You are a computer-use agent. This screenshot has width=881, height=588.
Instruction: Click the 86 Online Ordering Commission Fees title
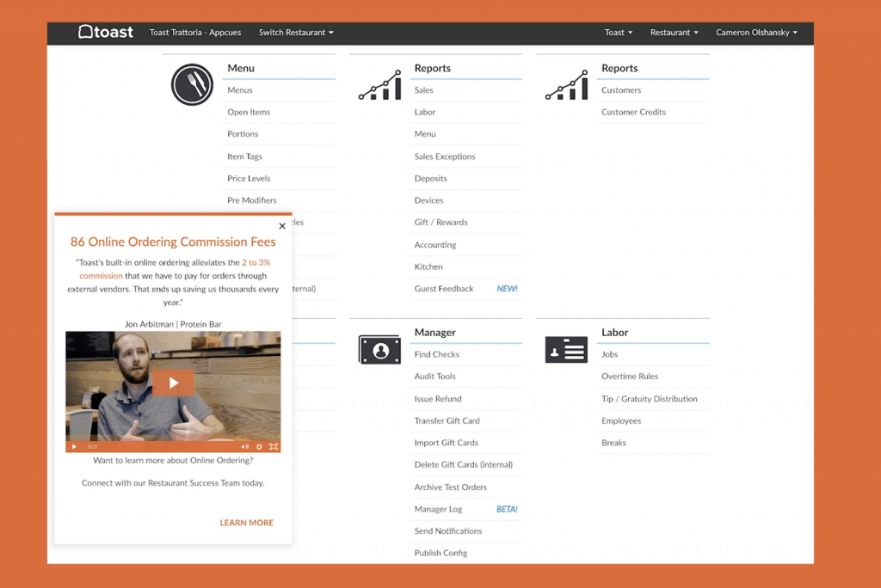click(173, 242)
